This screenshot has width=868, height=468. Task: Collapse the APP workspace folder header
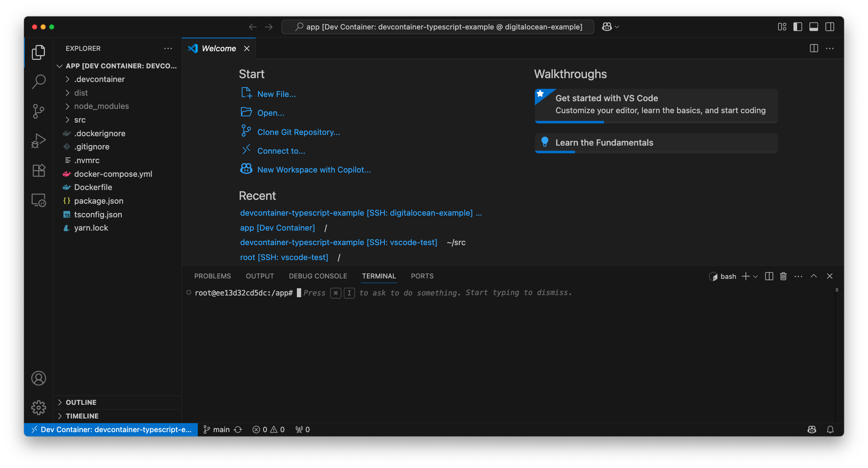(117, 66)
